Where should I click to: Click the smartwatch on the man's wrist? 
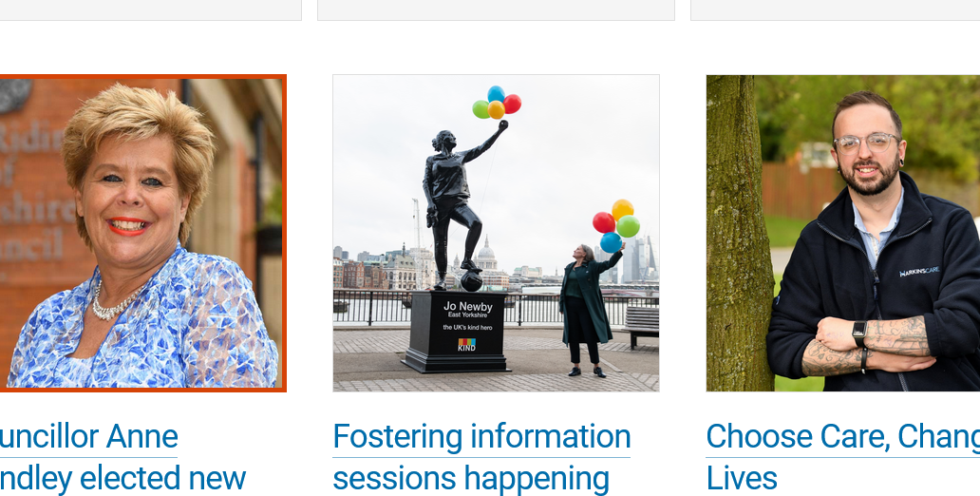860,331
